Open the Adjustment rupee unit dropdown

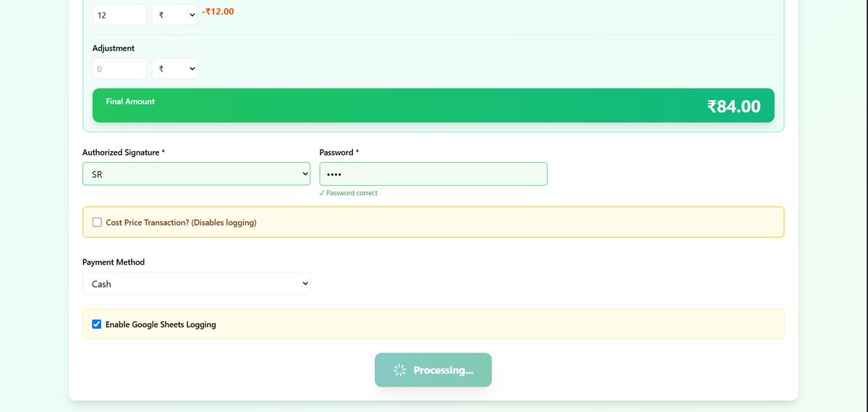174,69
